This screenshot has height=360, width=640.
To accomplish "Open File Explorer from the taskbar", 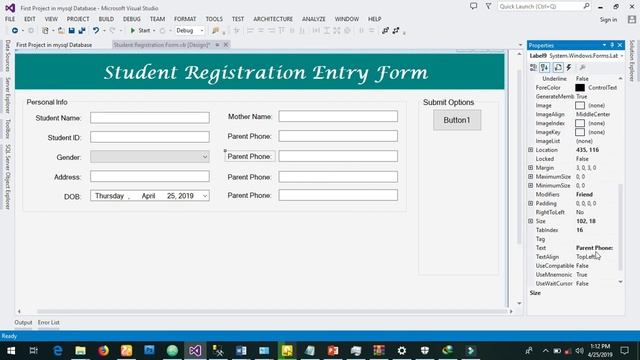I will click(x=80, y=351).
